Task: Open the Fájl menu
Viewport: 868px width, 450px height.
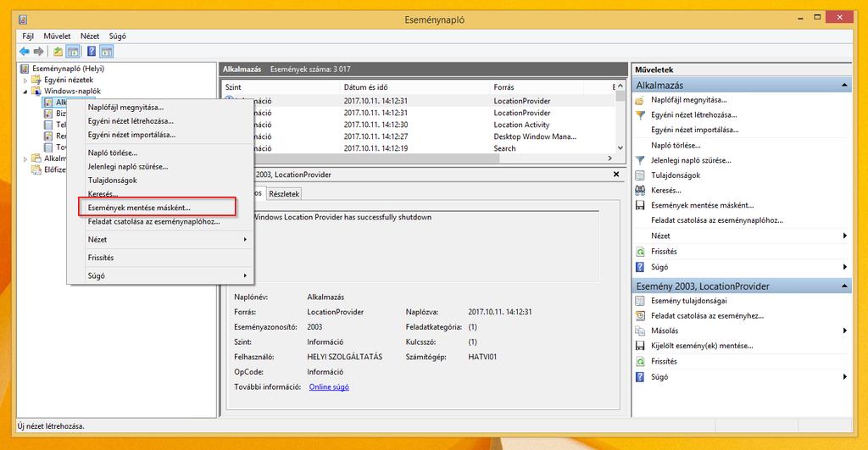Action: pos(28,36)
